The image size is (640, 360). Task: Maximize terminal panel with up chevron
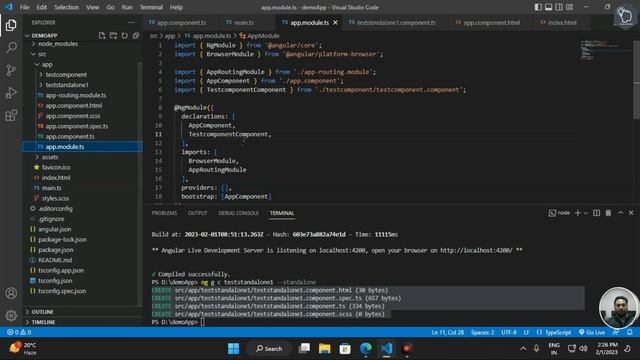point(620,213)
